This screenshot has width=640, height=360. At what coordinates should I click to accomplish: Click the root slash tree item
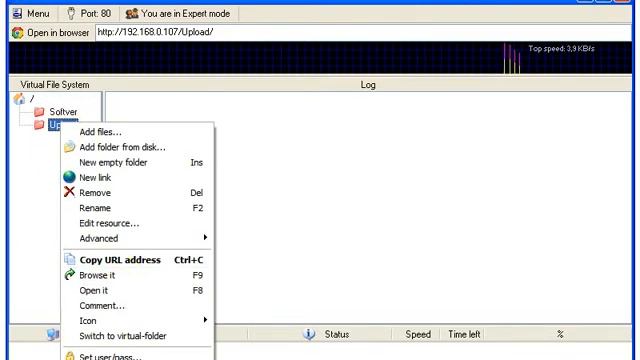click(32, 99)
